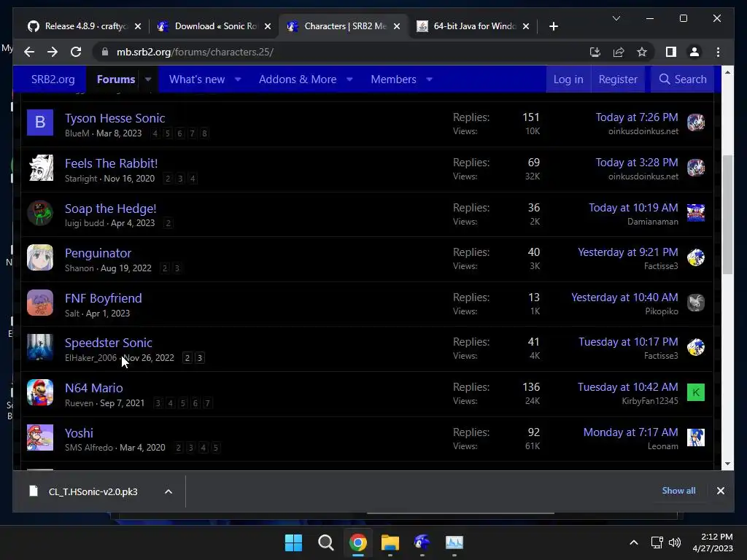747x560 pixels.
Task: Jump to page 3 of Speedster Sonic
Action: tap(200, 357)
